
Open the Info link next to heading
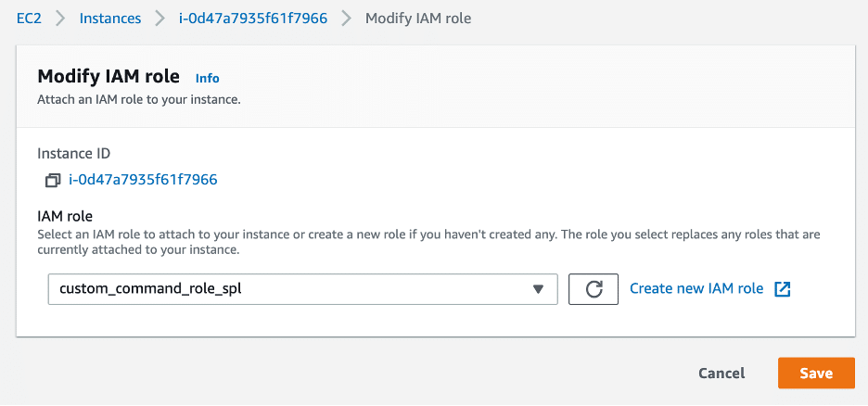[208, 78]
